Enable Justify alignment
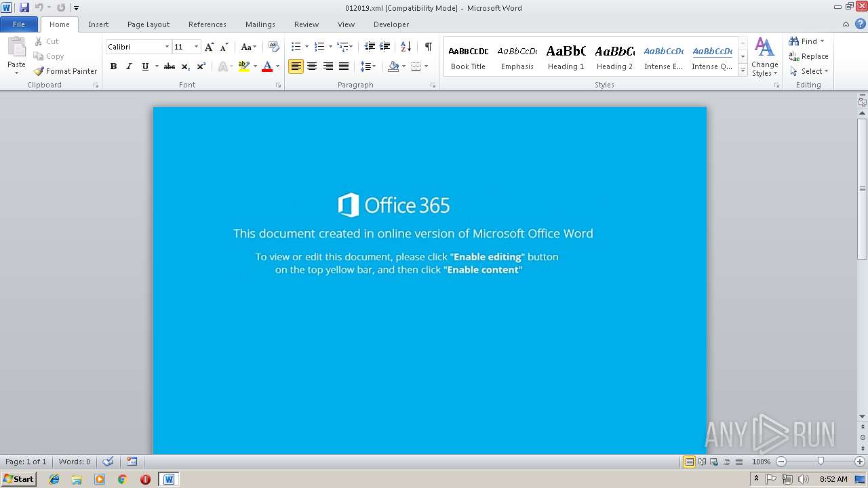 (x=344, y=66)
